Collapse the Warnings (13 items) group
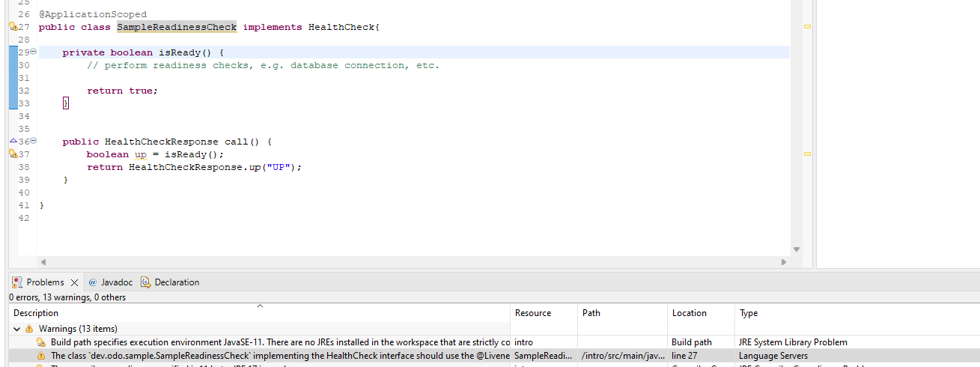980x367 pixels. click(17, 329)
